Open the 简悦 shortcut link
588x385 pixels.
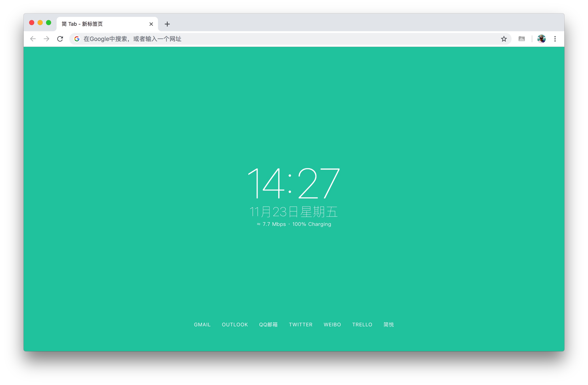coord(389,324)
